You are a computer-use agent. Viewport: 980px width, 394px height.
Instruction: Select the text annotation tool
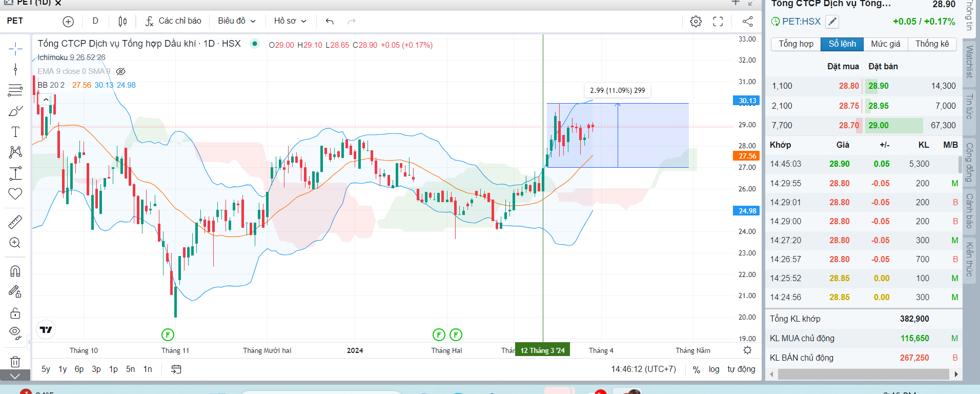15,132
